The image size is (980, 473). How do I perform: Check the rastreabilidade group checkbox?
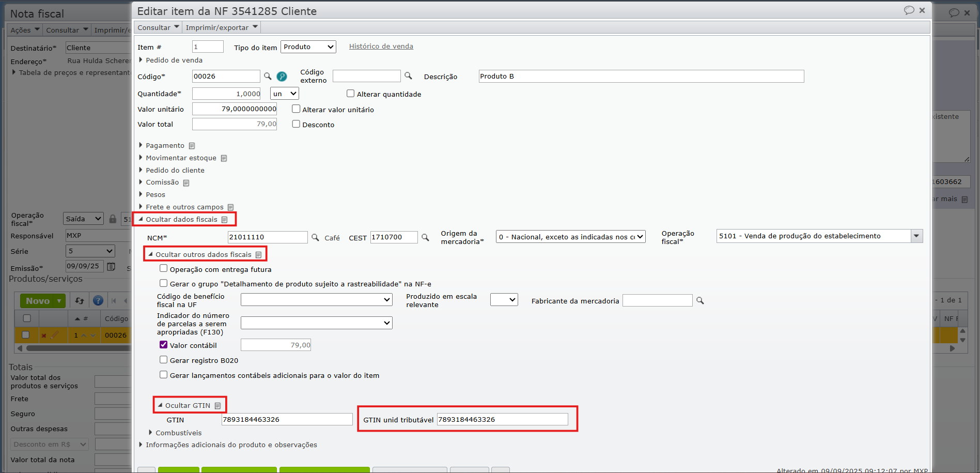click(x=163, y=283)
